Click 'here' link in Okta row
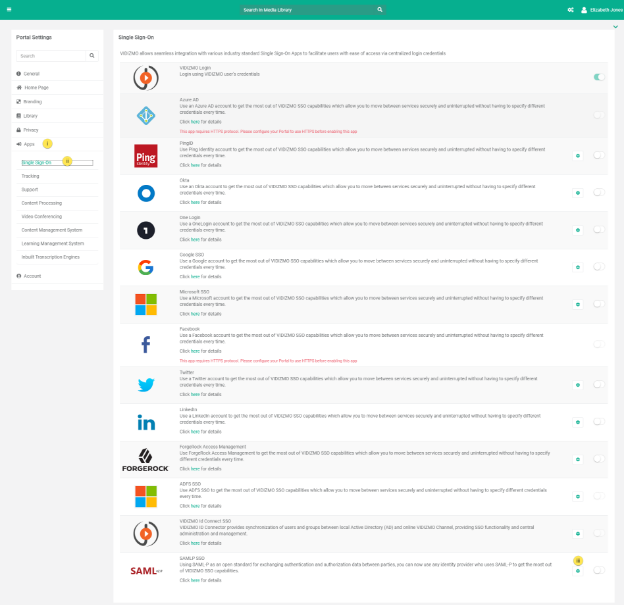The height and width of the screenshot is (606, 624). [195, 203]
